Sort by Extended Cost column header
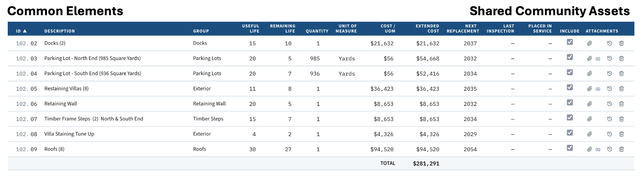 (x=427, y=29)
